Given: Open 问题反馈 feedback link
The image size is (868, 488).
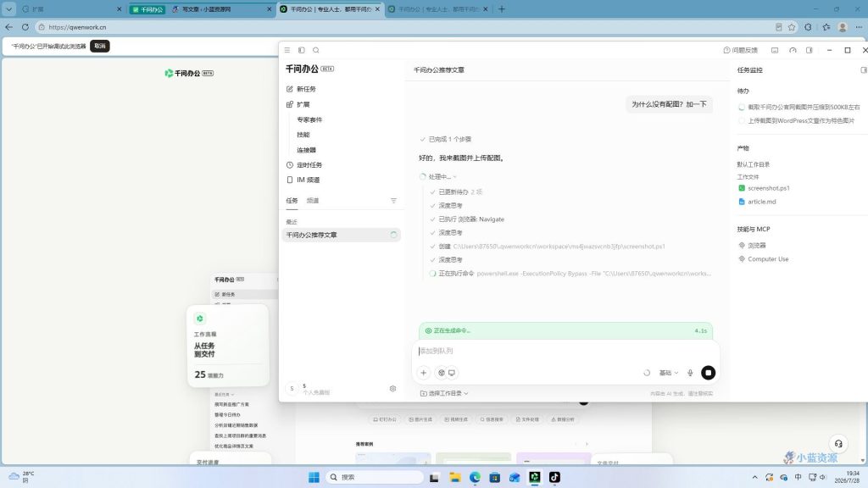Looking at the screenshot, I should click(741, 50).
